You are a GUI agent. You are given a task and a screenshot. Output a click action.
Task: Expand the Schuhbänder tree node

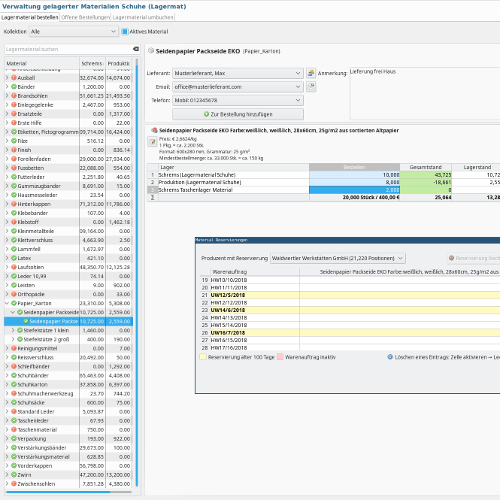[x=7, y=375]
